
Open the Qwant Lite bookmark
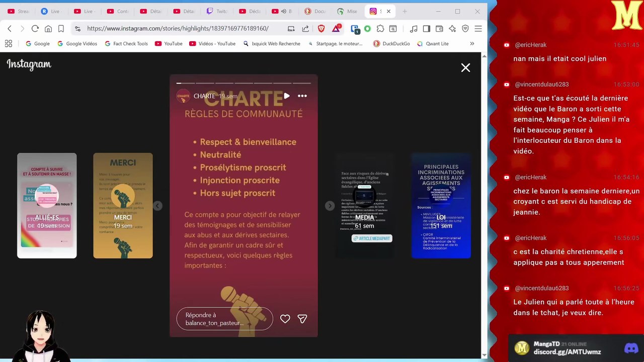pyautogui.click(x=433, y=44)
